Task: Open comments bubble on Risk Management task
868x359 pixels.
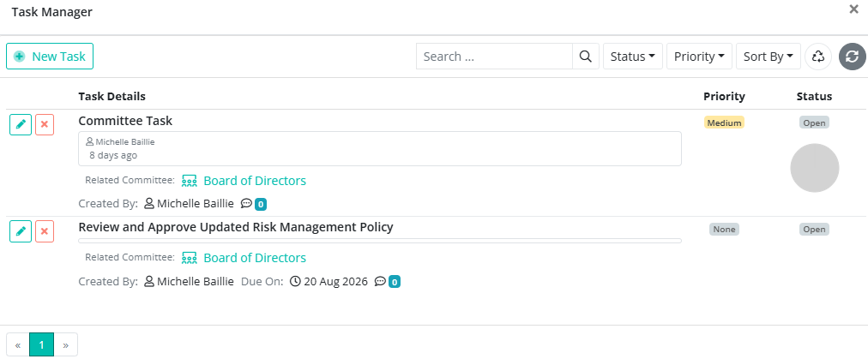Action: (388, 282)
